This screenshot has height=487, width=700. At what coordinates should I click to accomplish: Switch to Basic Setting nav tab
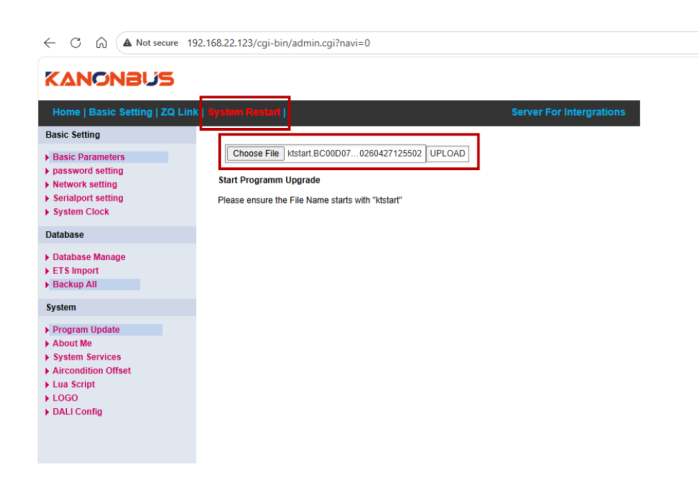[120, 112]
